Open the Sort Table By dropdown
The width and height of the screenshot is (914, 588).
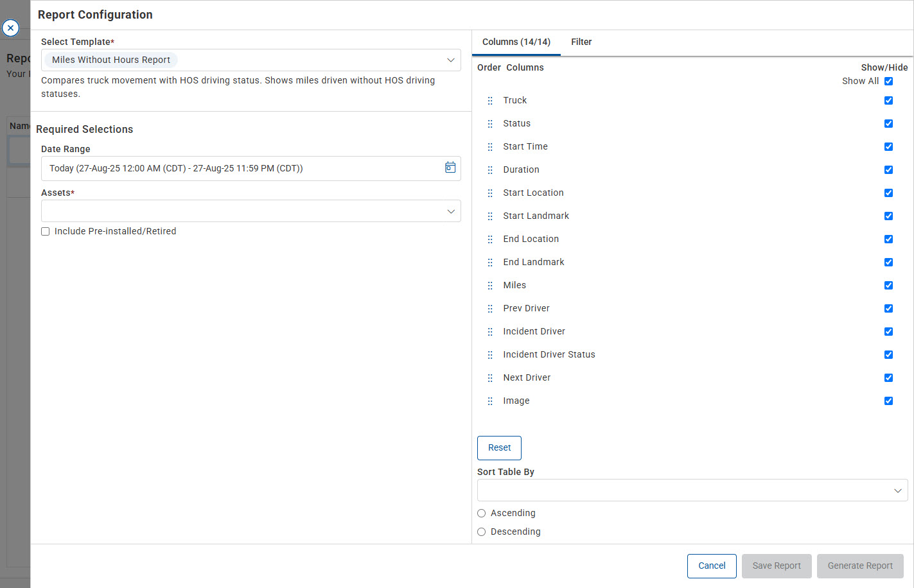[x=692, y=490]
